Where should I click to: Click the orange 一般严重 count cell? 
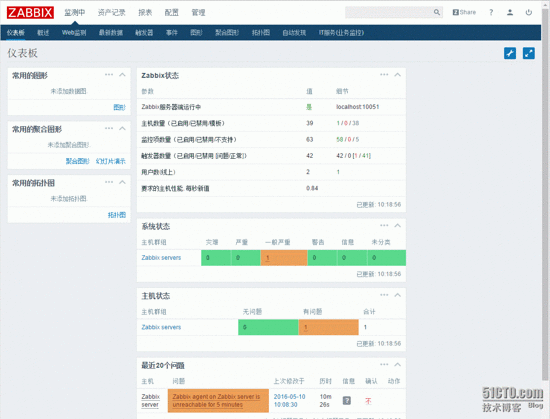[x=284, y=258]
